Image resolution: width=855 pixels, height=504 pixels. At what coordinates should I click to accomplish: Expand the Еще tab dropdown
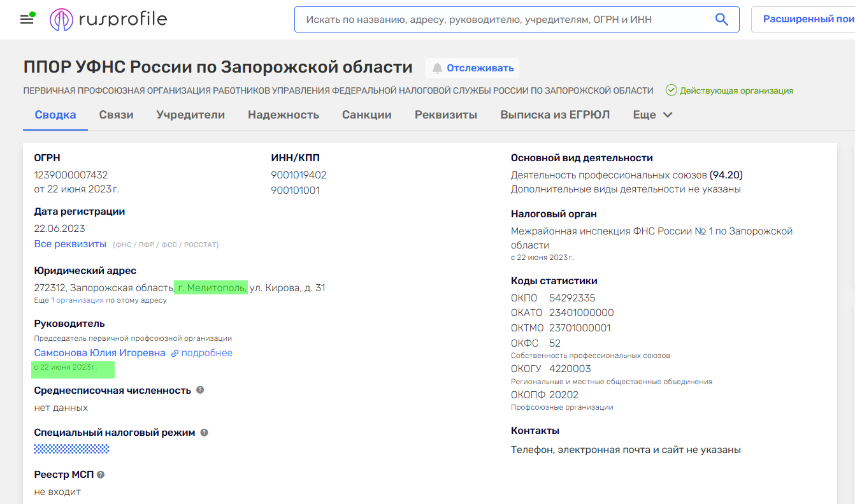coord(652,115)
